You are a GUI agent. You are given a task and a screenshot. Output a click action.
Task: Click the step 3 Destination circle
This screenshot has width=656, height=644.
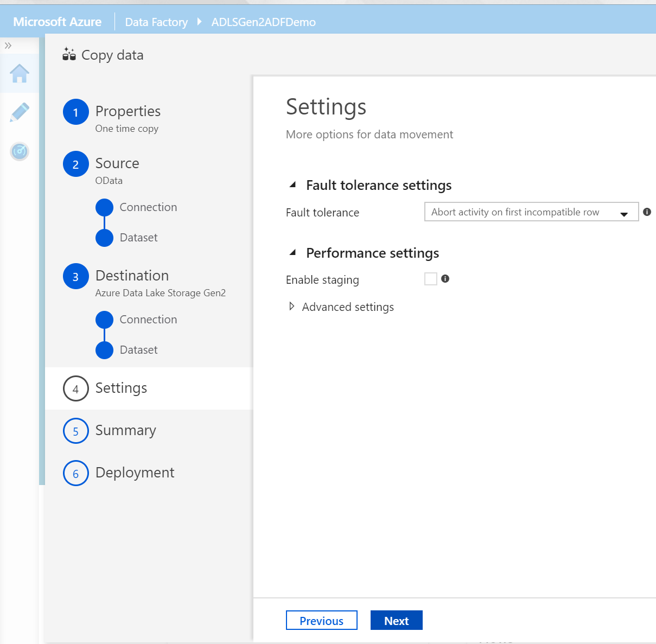75,276
